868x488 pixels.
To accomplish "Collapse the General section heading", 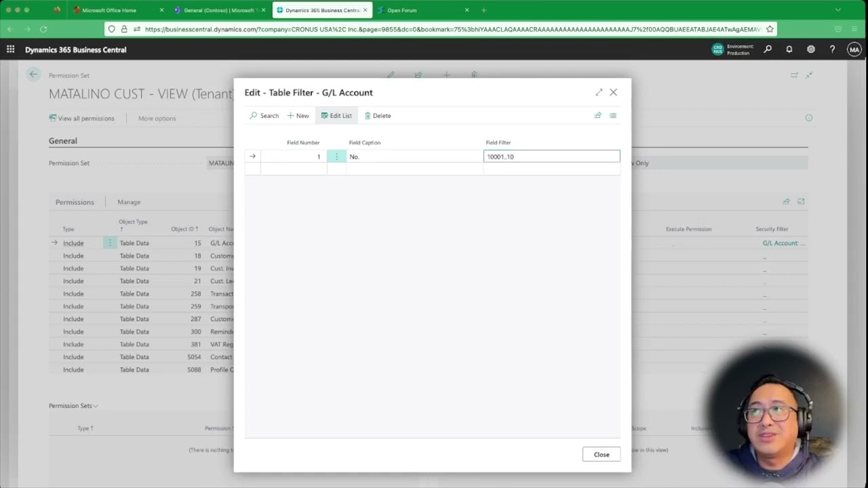I will click(x=62, y=141).
